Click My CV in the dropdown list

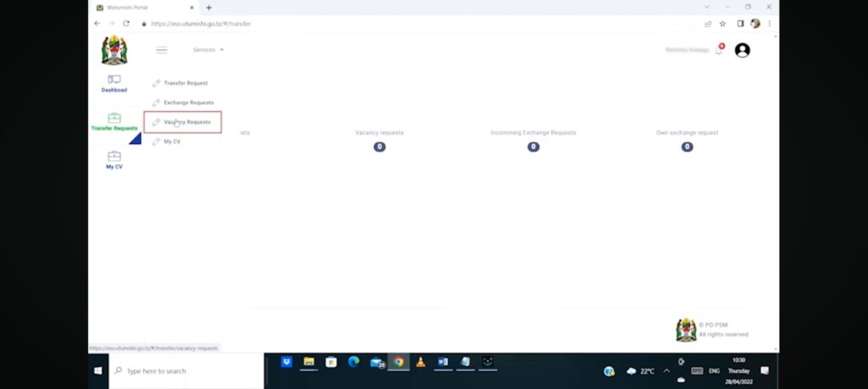pos(171,142)
